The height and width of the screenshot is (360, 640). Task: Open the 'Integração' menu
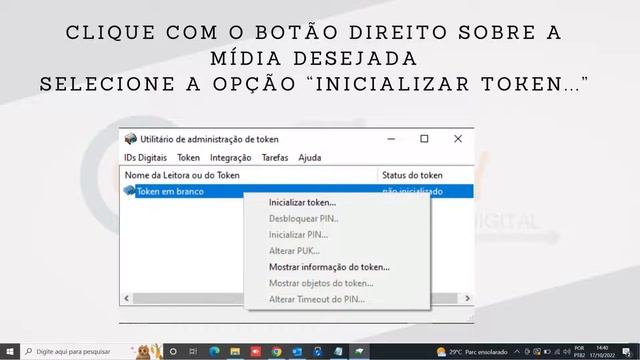pos(231,158)
